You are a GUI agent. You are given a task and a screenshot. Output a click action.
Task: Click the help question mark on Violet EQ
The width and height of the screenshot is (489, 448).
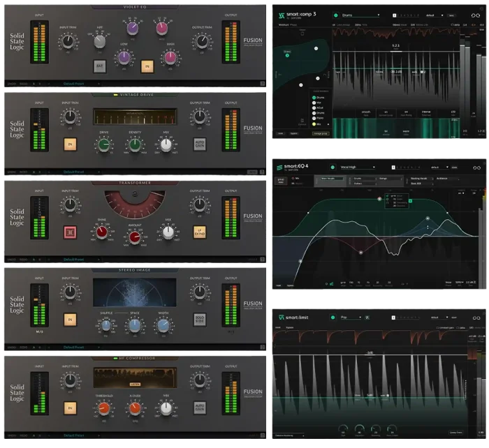(x=263, y=84)
